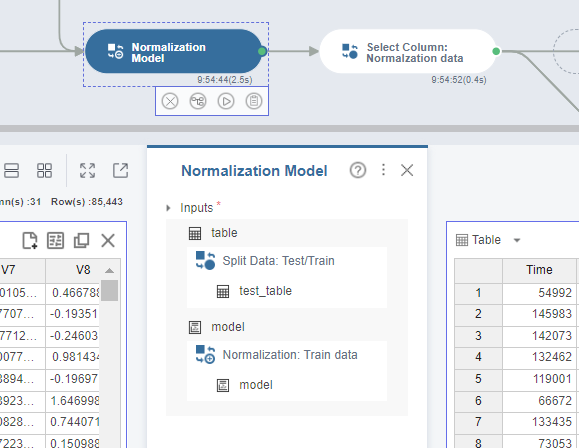Click the Time cell 119001
Viewport: 579px width, 448px height.
click(539, 379)
